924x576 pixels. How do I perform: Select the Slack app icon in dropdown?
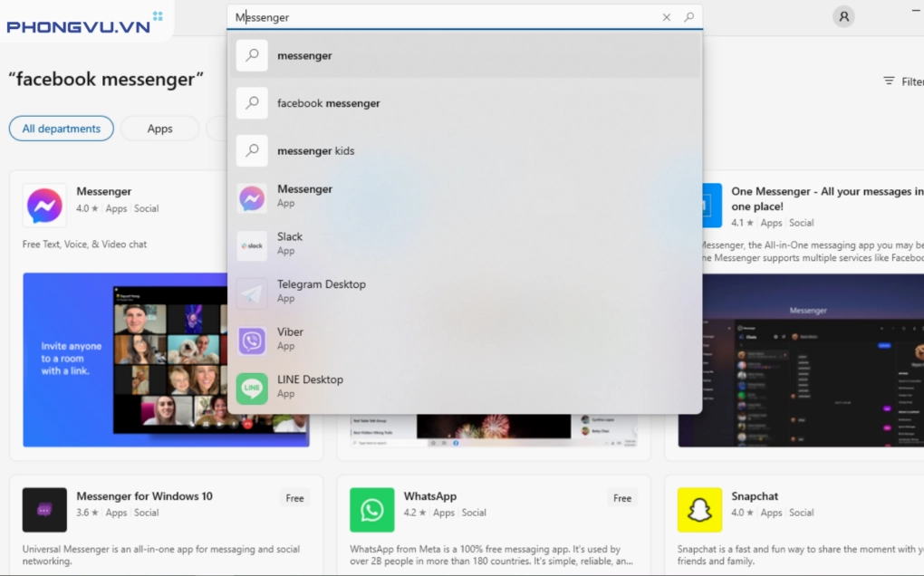[x=252, y=245]
